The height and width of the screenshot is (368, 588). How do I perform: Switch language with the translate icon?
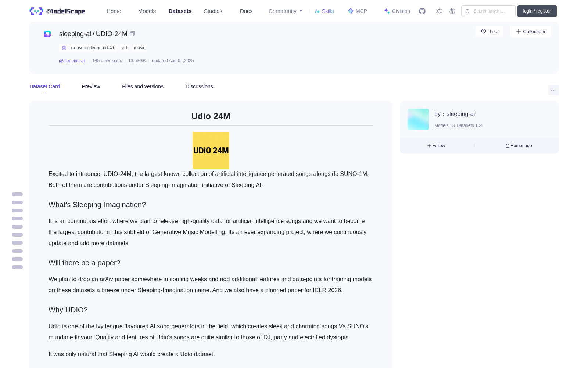pyautogui.click(x=452, y=11)
